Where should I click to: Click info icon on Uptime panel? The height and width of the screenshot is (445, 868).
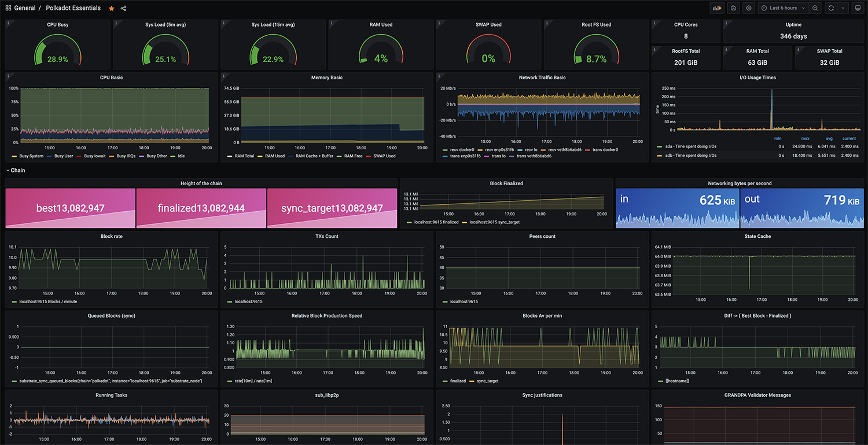[726, 23]
